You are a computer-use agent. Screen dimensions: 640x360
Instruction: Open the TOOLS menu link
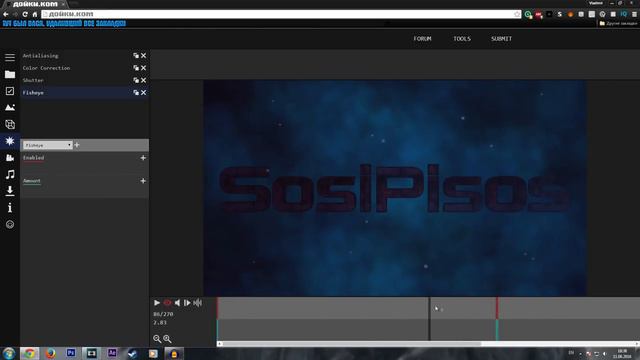point(462,39)
